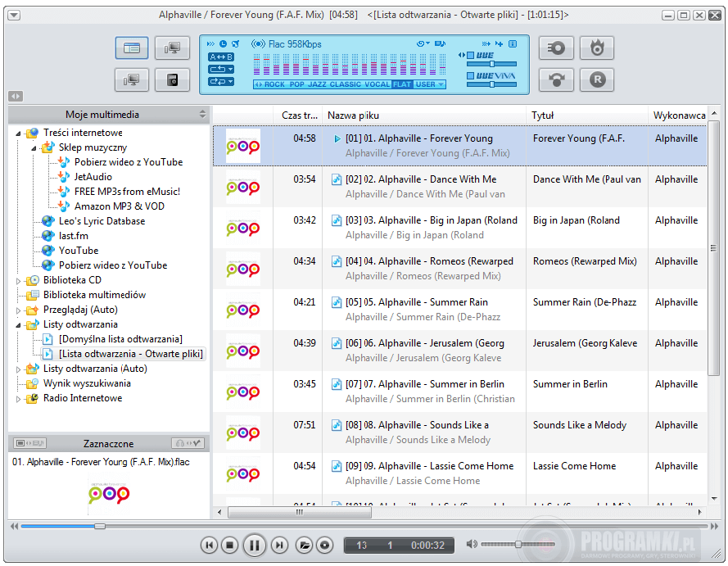Mute using the speaker icon
Screen dimensions: 728x566
pyautogui.click(x=472, y=544)
